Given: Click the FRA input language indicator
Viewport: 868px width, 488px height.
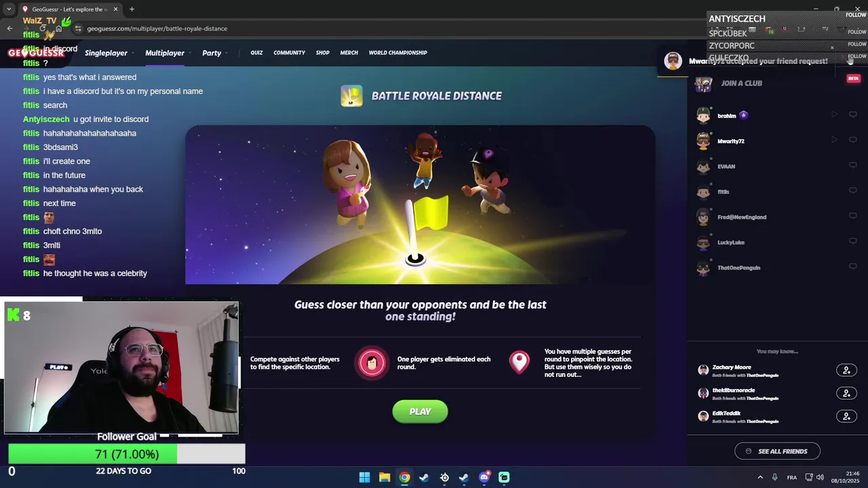Looking at the screenshot, I should click(x=792, y=477).
